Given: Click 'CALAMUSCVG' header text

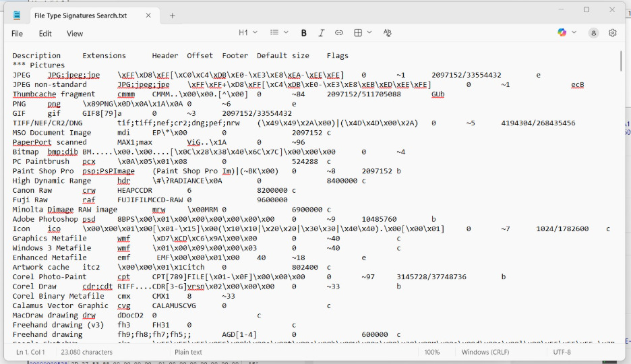Looking at the screenshot, I should point(174,305).
